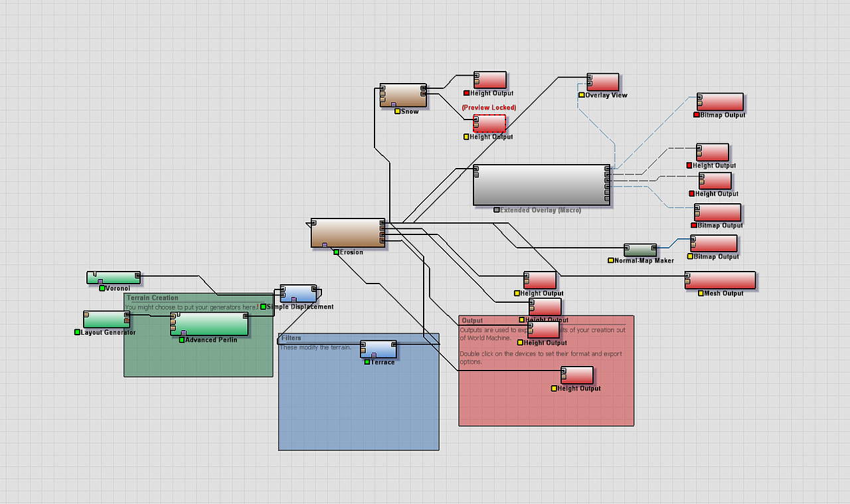Click red status square of topmost Bitmap Output
Screen dimensions: 850x504
point(697,115)
